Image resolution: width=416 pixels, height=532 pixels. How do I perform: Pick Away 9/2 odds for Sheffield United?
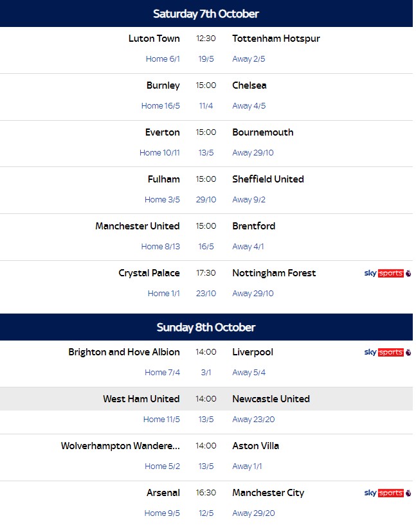249,199
